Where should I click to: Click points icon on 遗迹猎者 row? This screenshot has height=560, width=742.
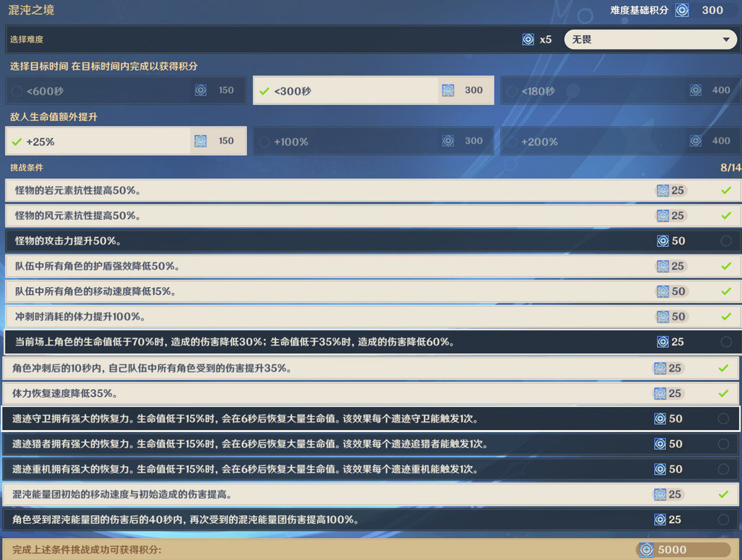pos(660,444)
